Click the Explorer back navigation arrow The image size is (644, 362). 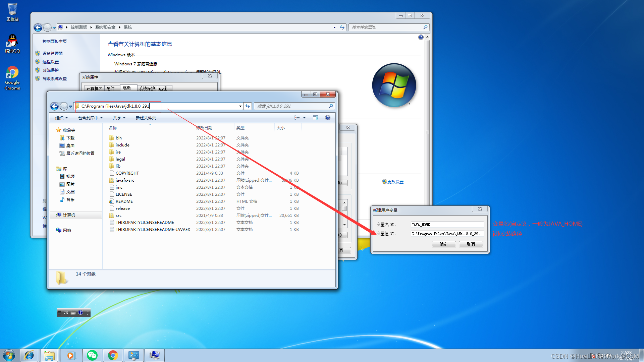54,106
